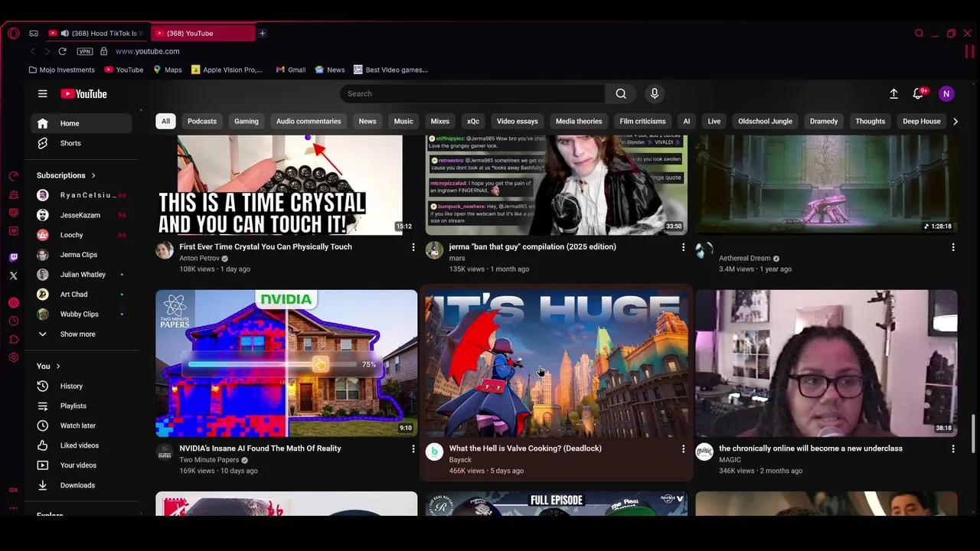The width and height of the screenshot is (980, 551).
Task: Click the browser search icon in the title bar
Action: [x=919, y=33]
